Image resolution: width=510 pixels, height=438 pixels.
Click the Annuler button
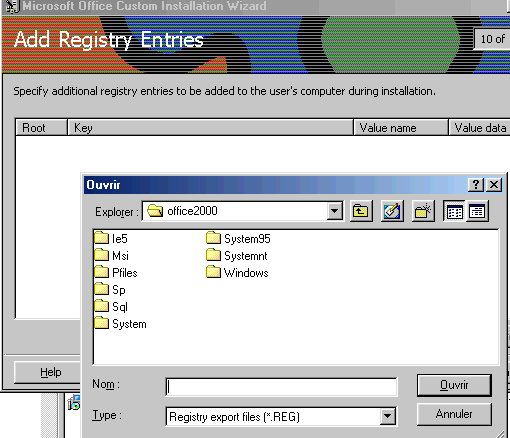454,414
